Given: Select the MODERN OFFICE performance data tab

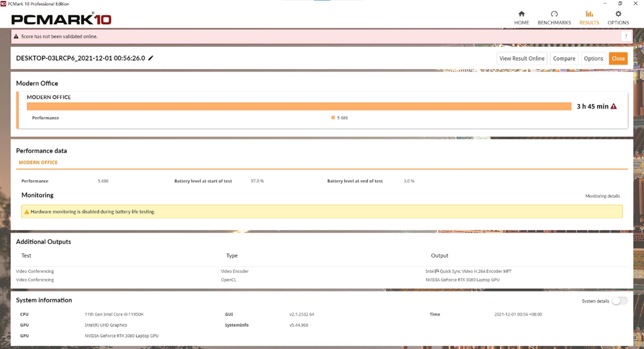Looking at the screenshot, I should point(38,162).
